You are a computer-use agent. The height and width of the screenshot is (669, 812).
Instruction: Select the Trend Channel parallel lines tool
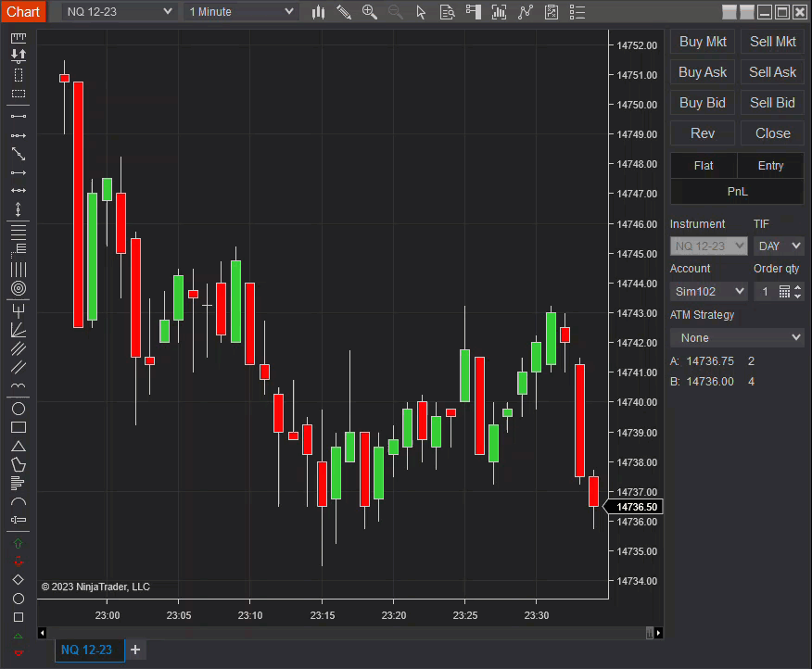pos(19,367)
